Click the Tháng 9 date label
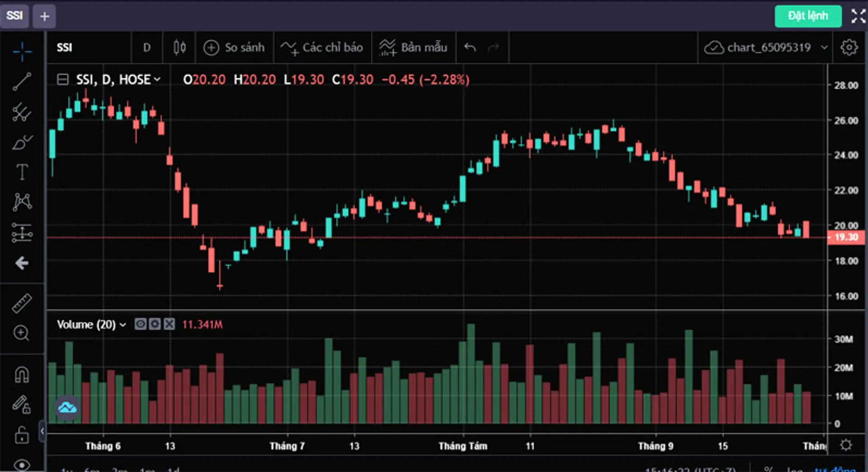The height and width of the screenshot is (472, 868). click(x=656, y=446)
